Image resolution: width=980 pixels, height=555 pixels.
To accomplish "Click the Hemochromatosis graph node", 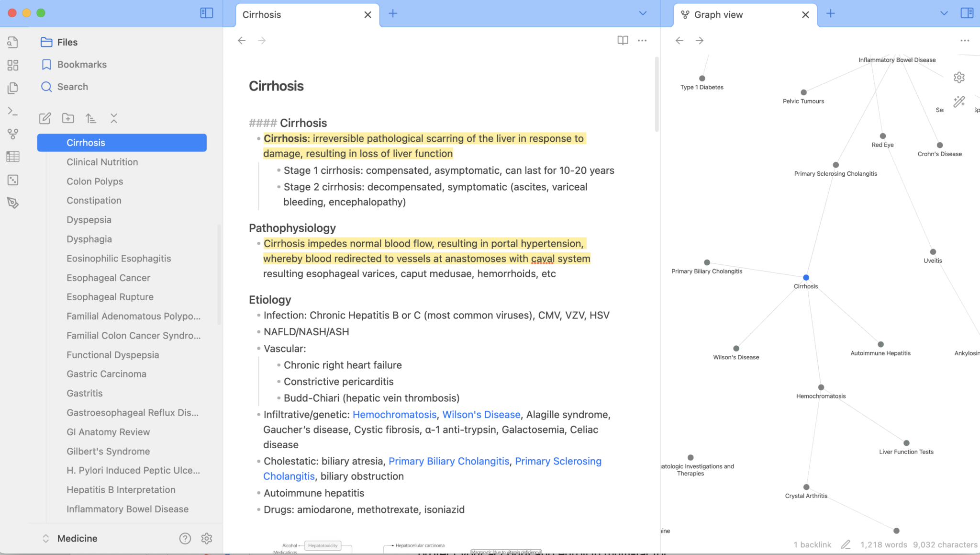I will pyautogui.click(x=821, y=387).
